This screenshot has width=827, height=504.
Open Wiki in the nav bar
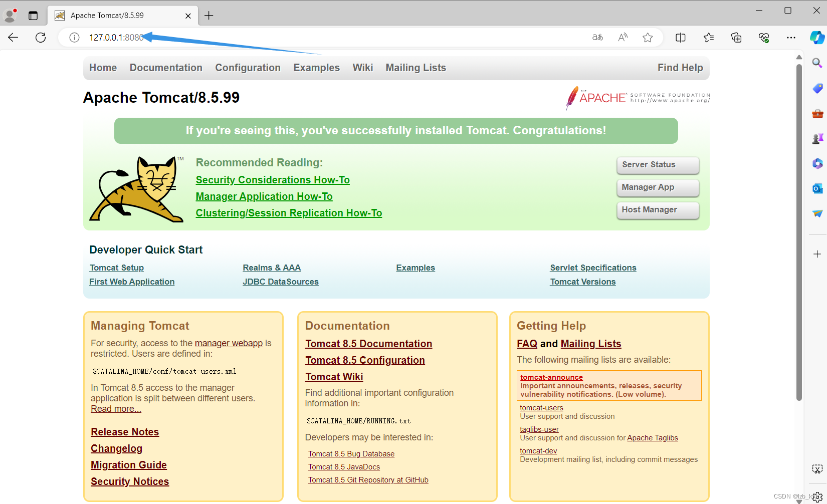[x=363, y=68]
